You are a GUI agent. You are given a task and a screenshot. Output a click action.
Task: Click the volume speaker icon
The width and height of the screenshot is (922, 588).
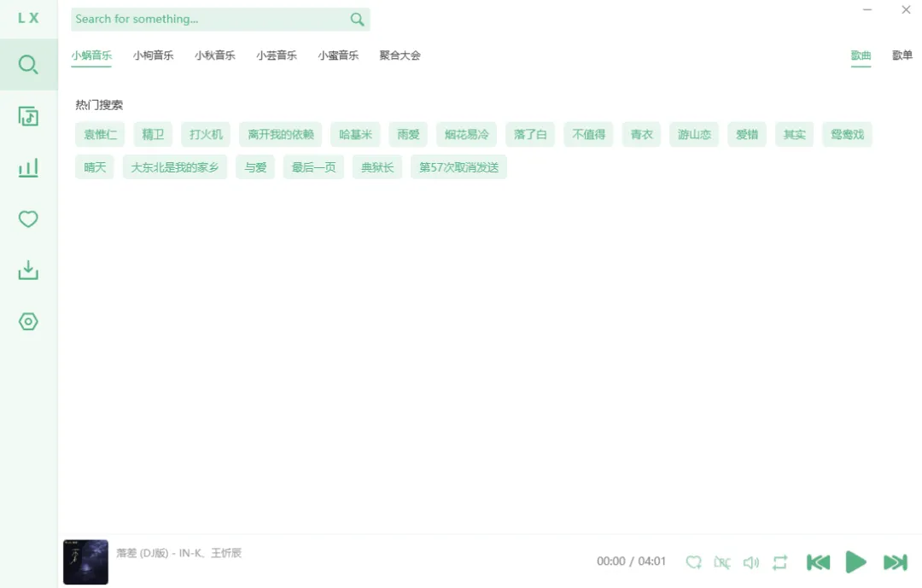click(x=751, y=562)
